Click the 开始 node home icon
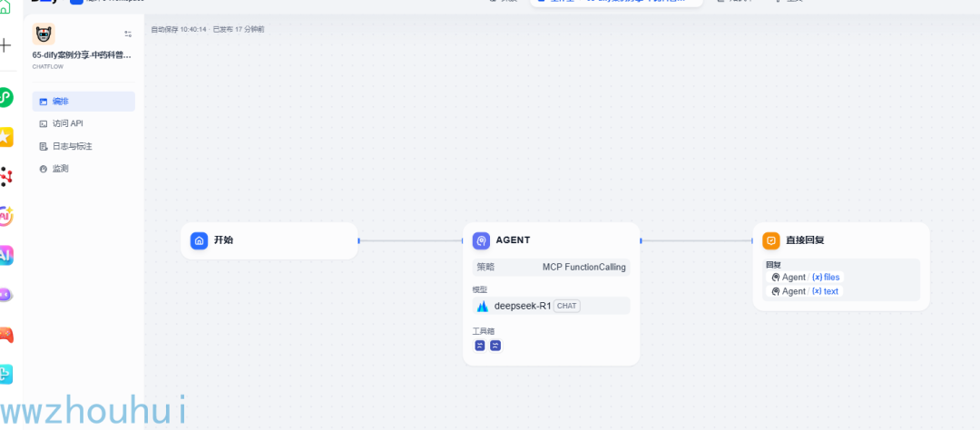This screenshot has width=980, height=430. click(x=200, y=240)
